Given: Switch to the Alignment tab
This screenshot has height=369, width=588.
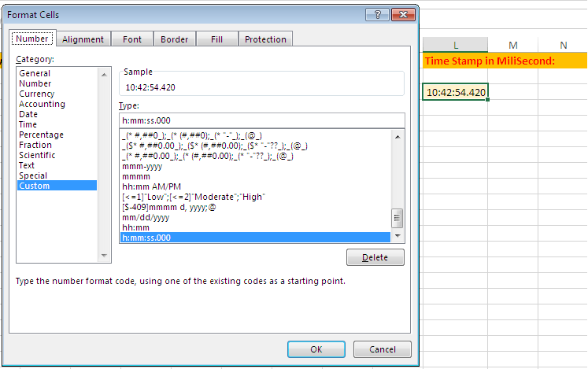Looking at the screenshot, I should [x=83, y=39].
